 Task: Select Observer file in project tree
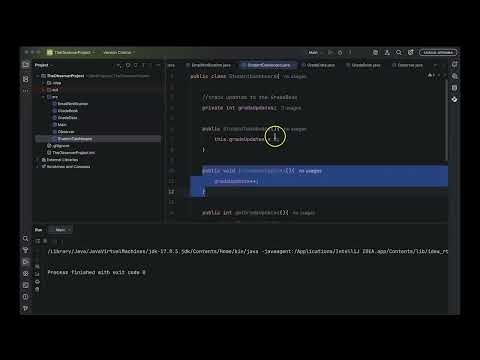point(64,132)
